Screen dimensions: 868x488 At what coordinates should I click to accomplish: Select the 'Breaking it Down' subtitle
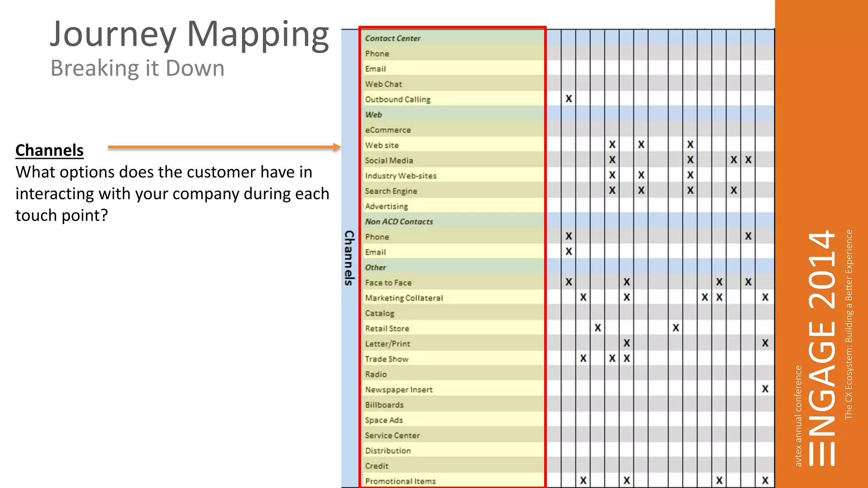click(x=137, y=68)
